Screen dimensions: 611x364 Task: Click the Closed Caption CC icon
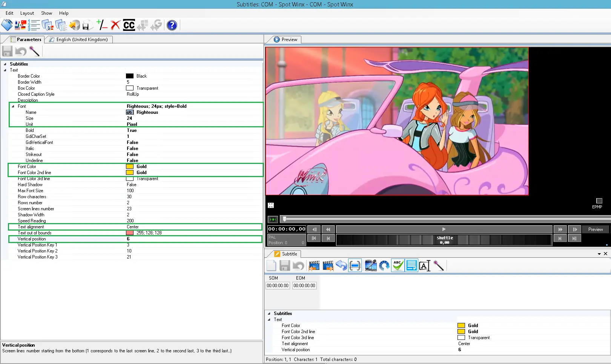129,25
